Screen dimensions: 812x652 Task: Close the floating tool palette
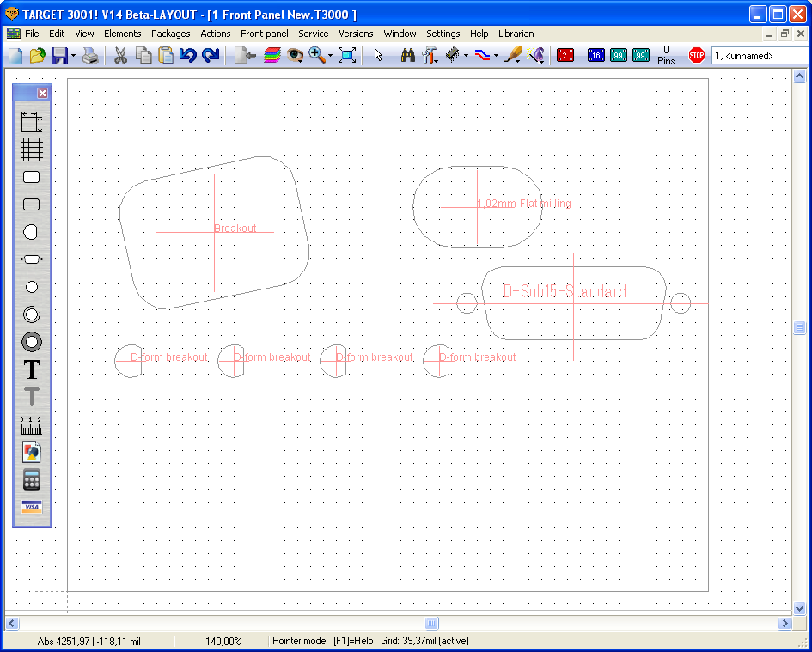coord(42,93)
